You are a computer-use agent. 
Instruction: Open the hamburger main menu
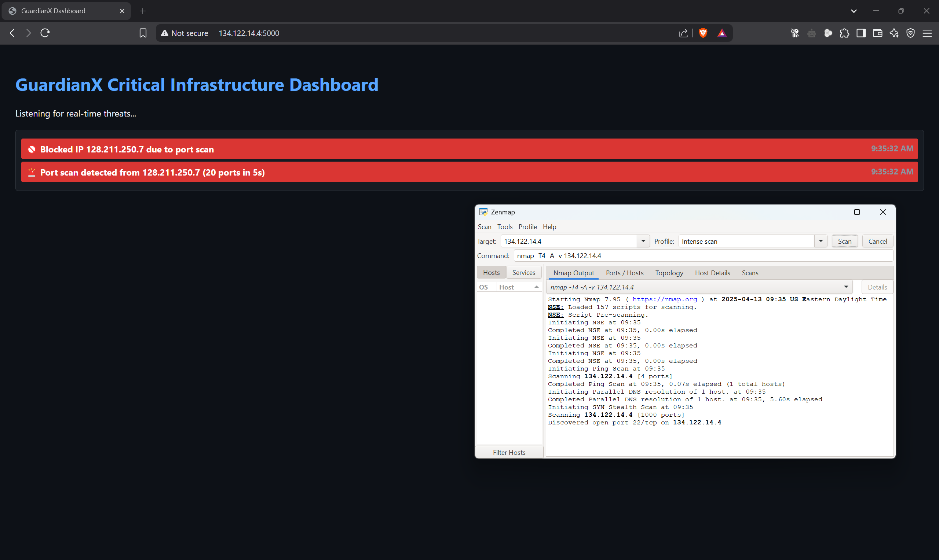(x=927, y=33)
